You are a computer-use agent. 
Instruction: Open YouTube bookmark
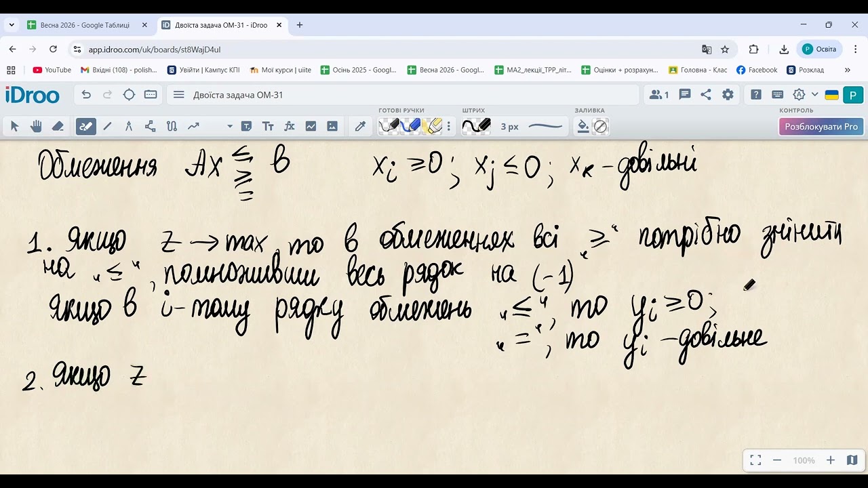click(52, 70)
